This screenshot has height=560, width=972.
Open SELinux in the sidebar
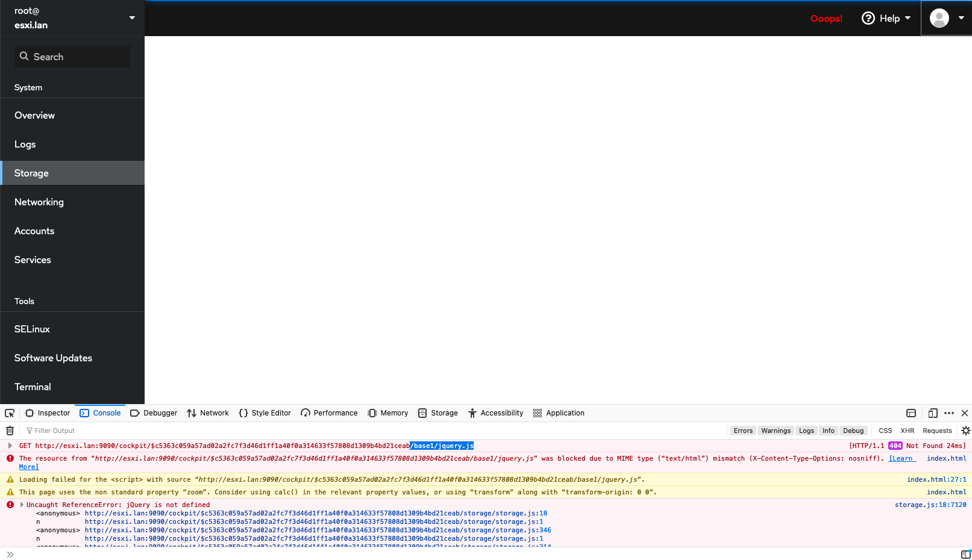click(x=72, y=329)
